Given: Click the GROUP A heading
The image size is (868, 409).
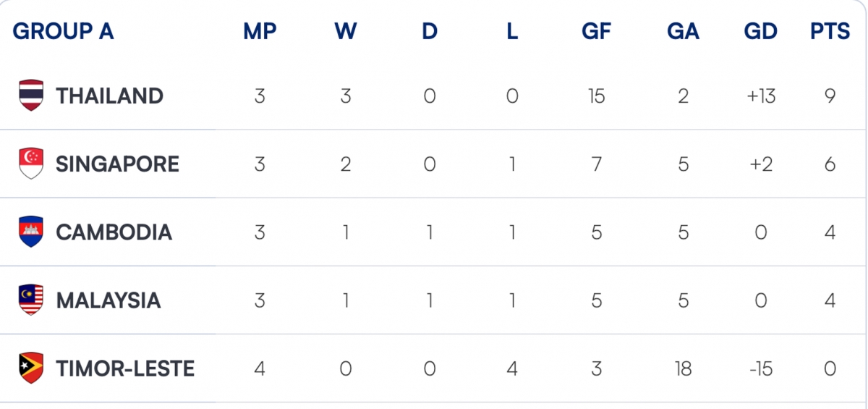Looking at the screenshot, I should (x=63, y=31).
